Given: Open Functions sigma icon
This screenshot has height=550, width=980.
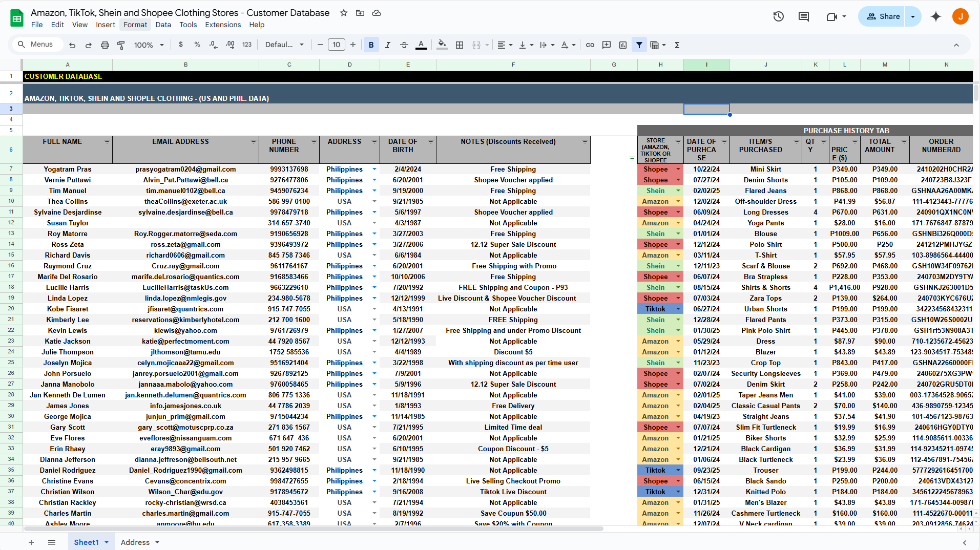Looking at the screenshot, I should (x=677, y=45).
